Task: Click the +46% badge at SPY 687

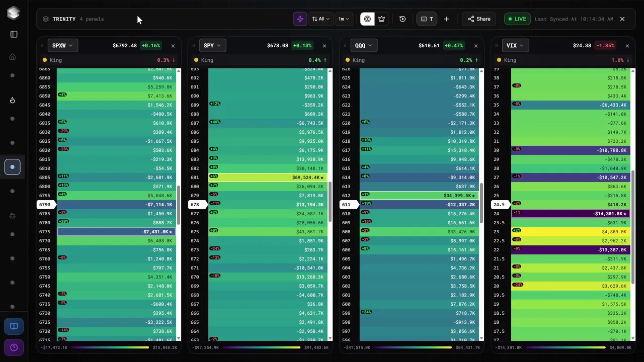Action: (215, 122)
